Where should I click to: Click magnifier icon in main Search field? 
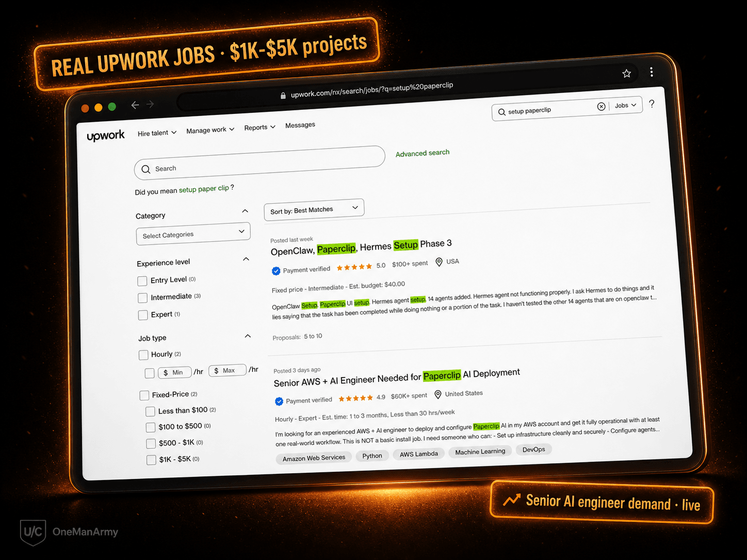[146, 169]
